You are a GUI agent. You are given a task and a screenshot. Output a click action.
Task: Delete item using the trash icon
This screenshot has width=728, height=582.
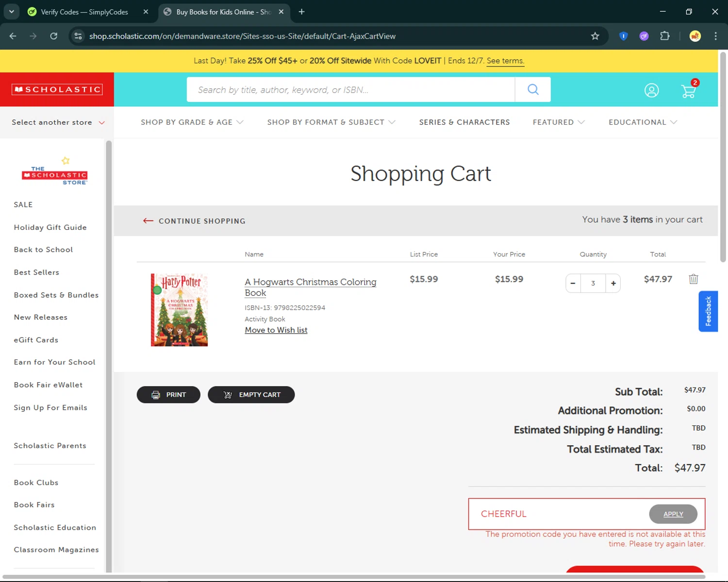(x=694, y=279)
